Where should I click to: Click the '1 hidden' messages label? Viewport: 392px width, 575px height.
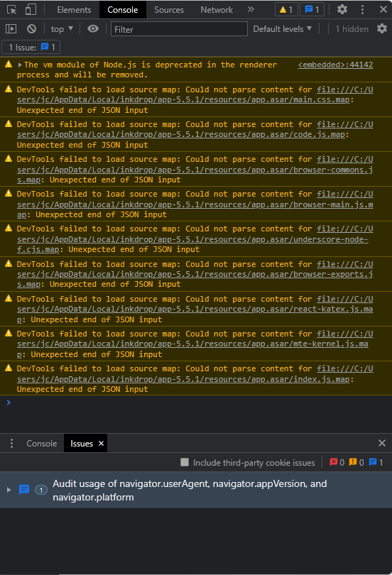click(x=352, y=29)
